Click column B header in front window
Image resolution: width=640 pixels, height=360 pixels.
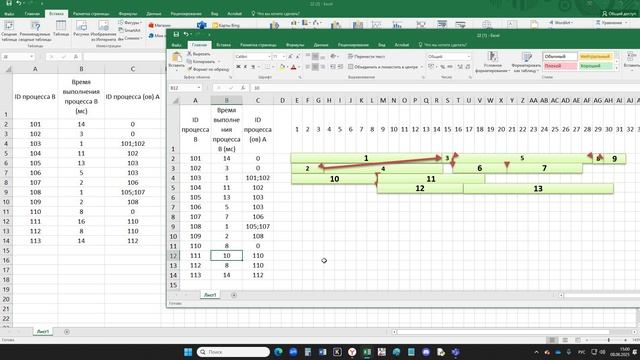227,100
